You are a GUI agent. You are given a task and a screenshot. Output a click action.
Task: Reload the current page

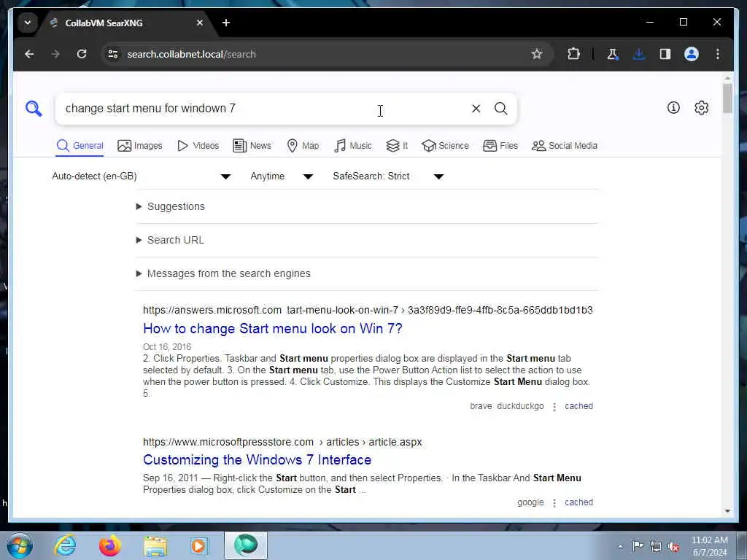point(82,54)
